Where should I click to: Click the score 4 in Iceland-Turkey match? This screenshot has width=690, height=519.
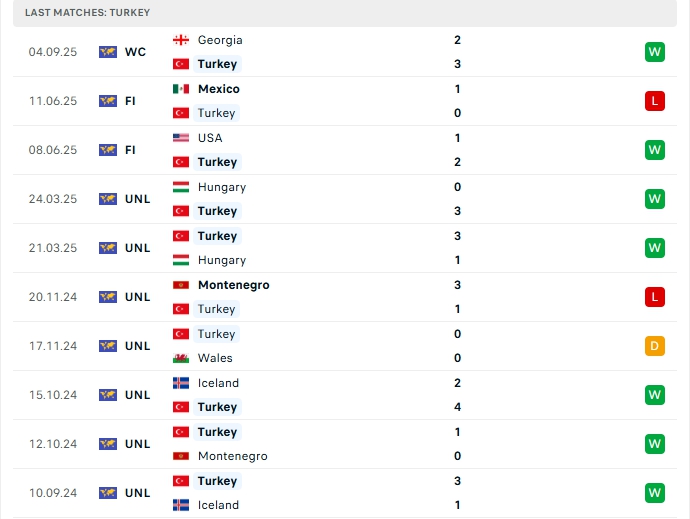pos(458,407)
